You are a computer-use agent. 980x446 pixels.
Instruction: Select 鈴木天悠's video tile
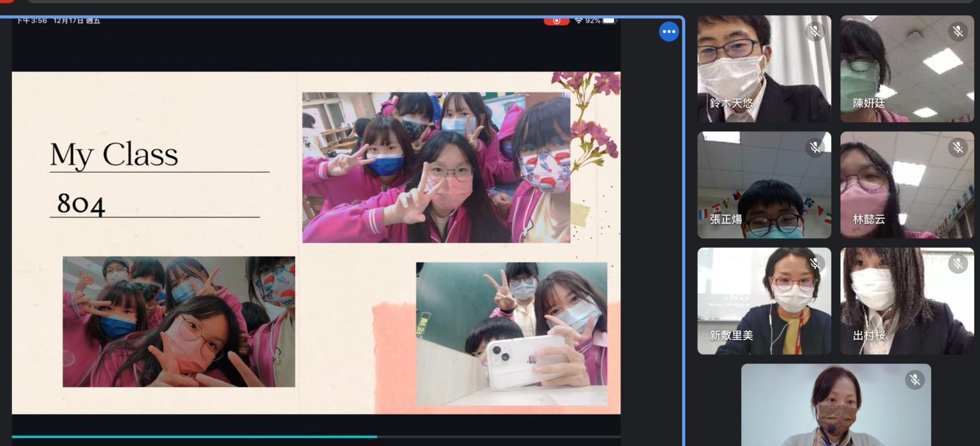pos(764,69)
